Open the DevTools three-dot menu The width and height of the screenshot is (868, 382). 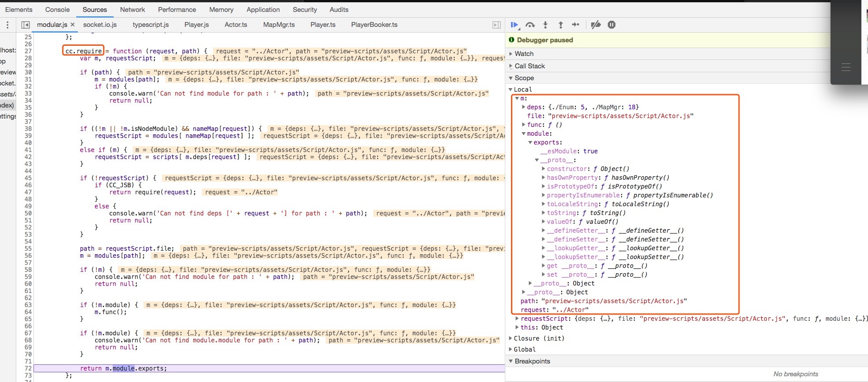pyautogui.click(x=7, y=25)
